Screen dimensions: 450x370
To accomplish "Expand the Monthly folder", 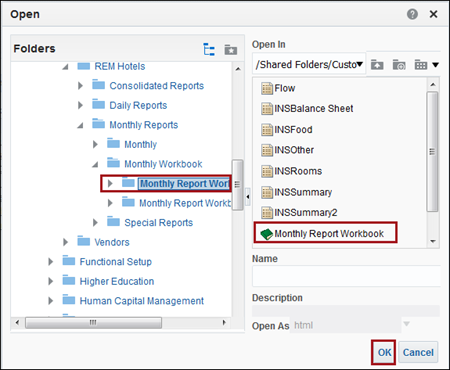I will pyautogui.click(x=95, y=144).
